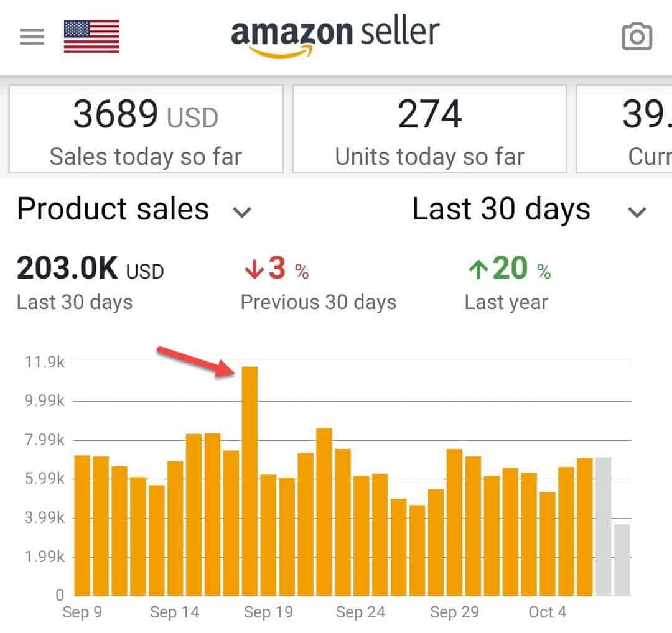The width and height of the screenshot is (672, 633).
Task: Tap the tallest bar marked by red arrow
Action: 250,481
